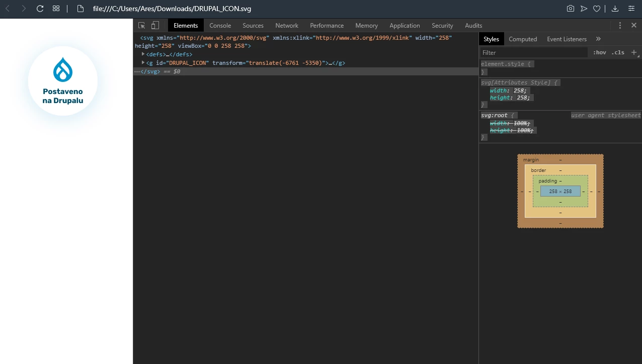The height and width of the screenshot is (364, 642).
Task: Open the Performance tab
Action: pyautogui.click(x=327, y=25)
